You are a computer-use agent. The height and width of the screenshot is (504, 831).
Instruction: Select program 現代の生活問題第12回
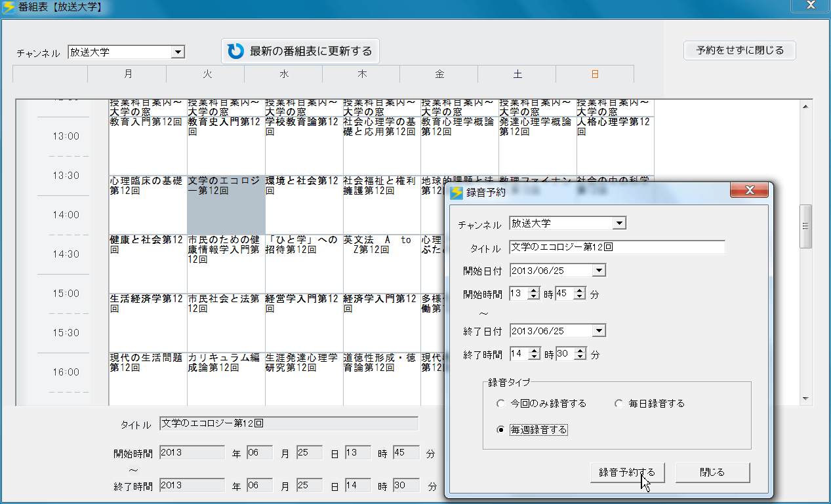point(148,379)
